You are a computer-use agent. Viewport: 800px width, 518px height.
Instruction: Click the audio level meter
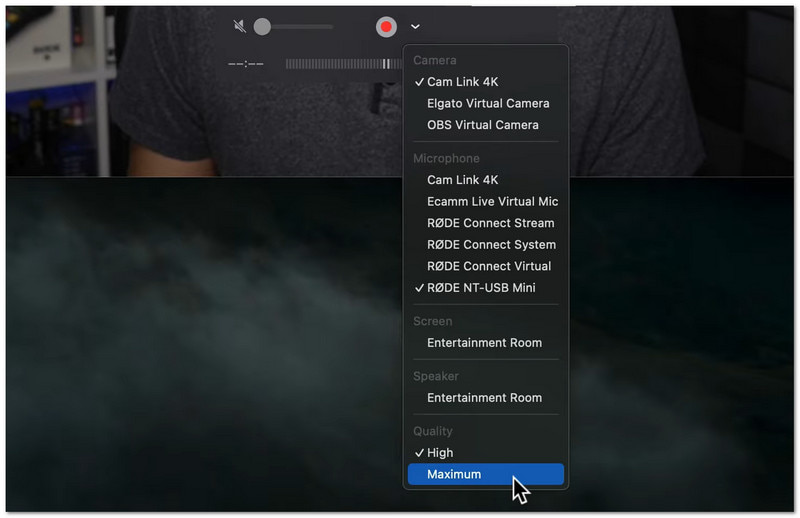343,64
